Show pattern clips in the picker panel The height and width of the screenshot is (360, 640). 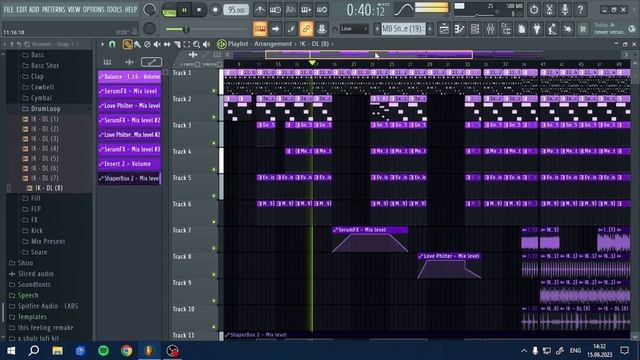point(107,62)
